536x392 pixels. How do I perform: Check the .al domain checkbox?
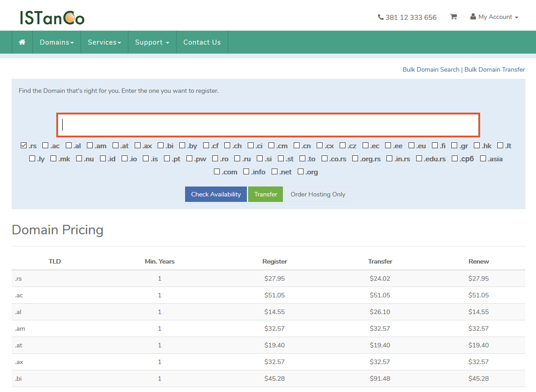(x=69, y=146)
